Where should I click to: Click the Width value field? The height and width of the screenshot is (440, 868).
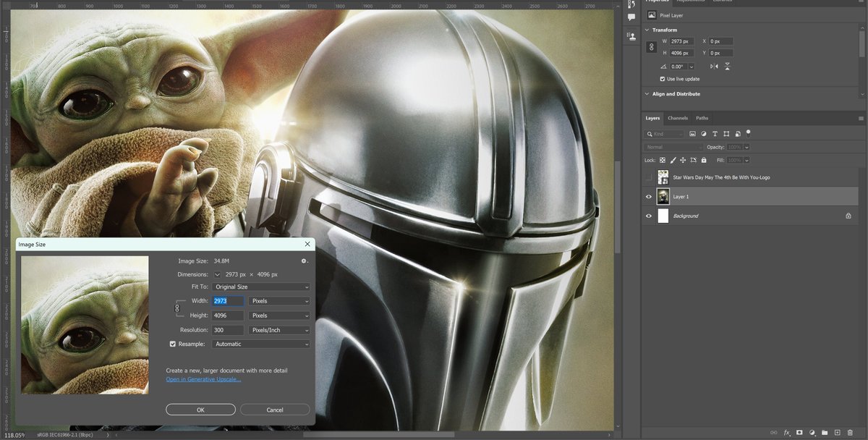(x=228, y=301)
